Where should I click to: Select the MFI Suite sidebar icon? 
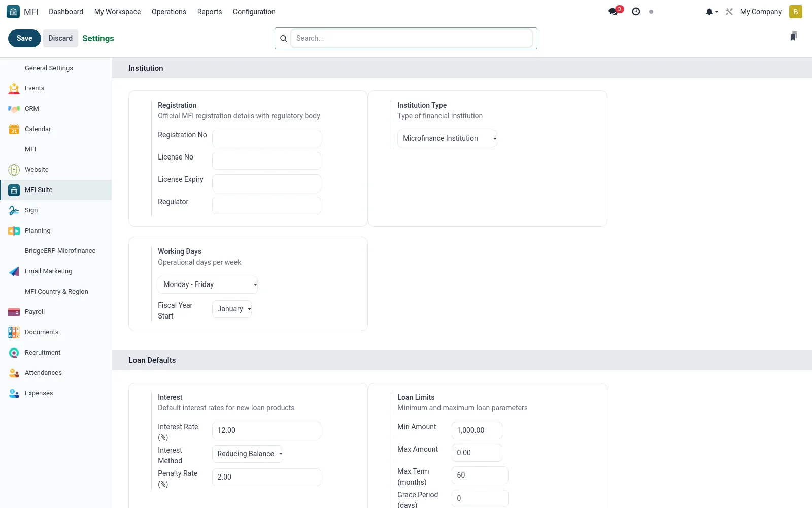tap(14, 190)
